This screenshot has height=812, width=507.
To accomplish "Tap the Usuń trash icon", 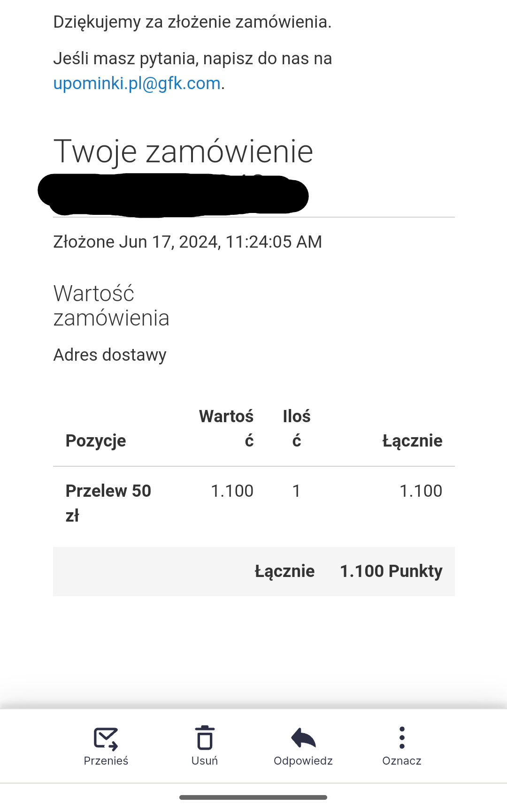I will (x=205, y=738).
